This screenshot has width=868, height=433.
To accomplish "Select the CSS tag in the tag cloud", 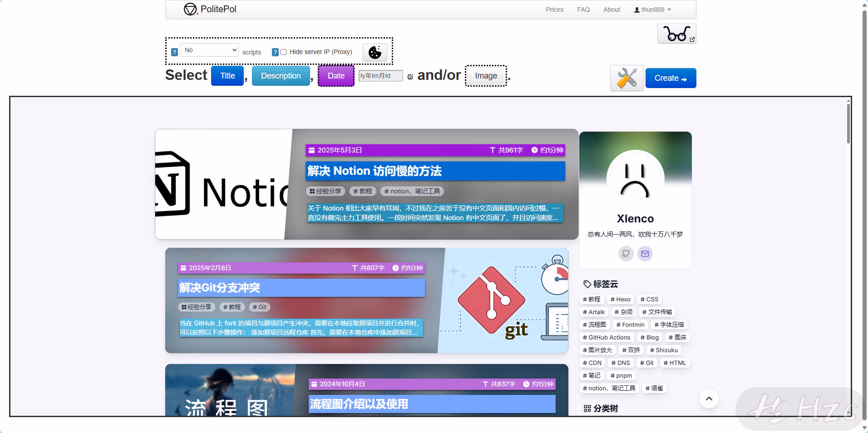I will pyautogui.click(x=649, y=300).
